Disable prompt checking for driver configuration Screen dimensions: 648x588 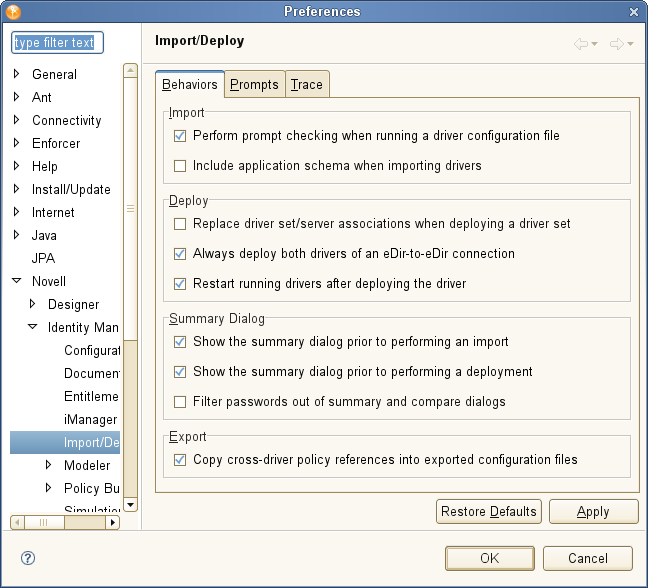(180, 136)
